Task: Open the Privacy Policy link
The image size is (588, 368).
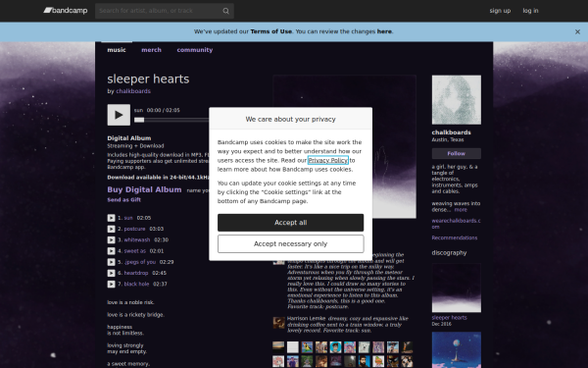Action: point(328,160)
